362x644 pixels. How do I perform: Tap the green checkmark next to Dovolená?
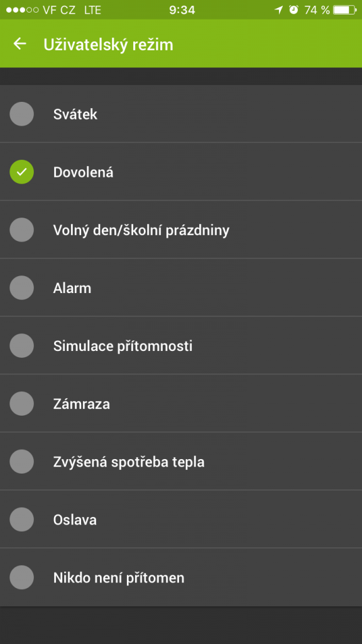pos(22,172)
